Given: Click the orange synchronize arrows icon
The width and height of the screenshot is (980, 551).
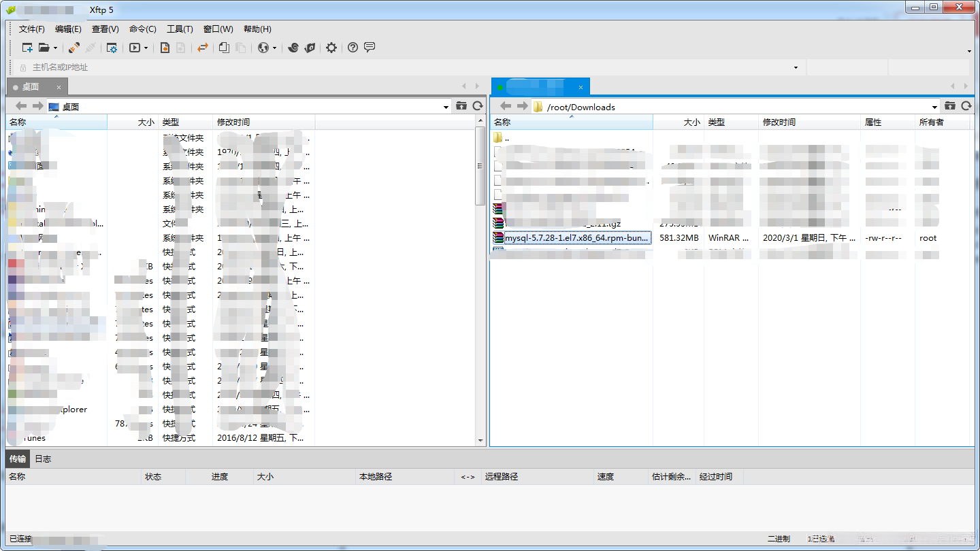Looking at the screenshot, I should (202, 48).
